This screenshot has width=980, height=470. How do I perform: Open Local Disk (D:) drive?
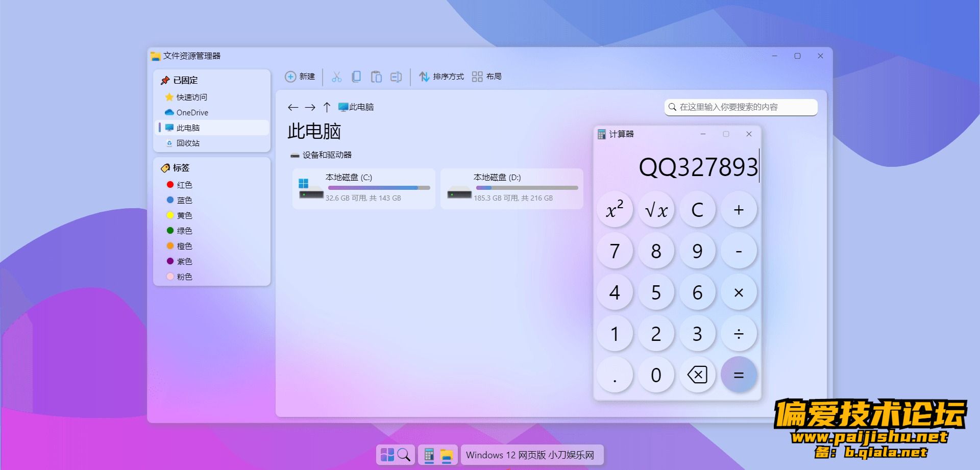tap(511, 189)
